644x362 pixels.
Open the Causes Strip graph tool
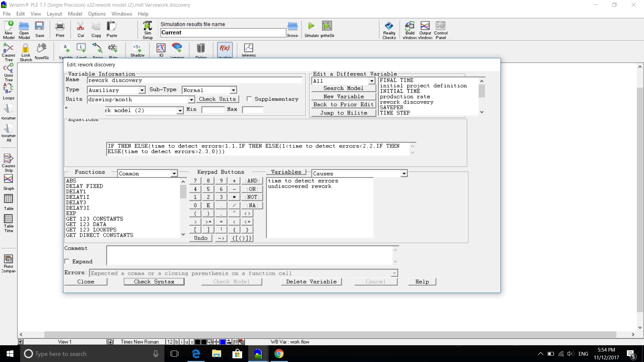pos(8,163)
